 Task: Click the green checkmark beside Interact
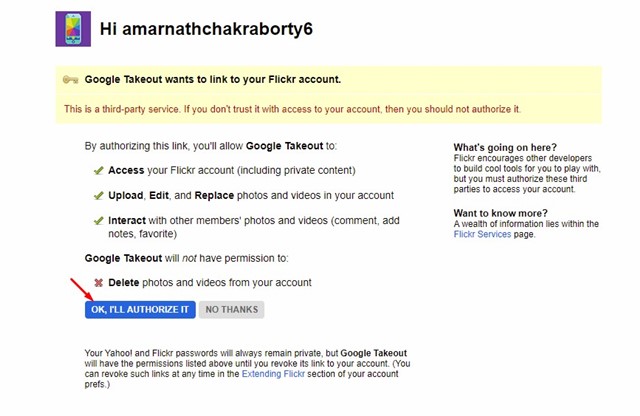point(98,221)
